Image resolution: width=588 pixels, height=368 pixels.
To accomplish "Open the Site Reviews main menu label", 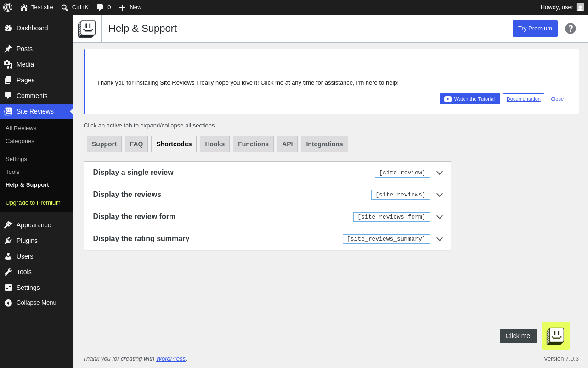I will tap(35, 111).
